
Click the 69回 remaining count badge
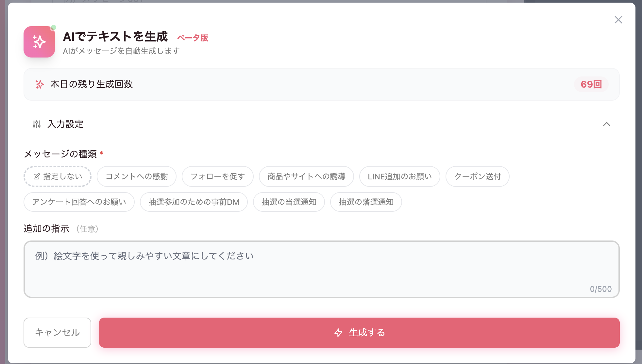(x=591, y=84)
